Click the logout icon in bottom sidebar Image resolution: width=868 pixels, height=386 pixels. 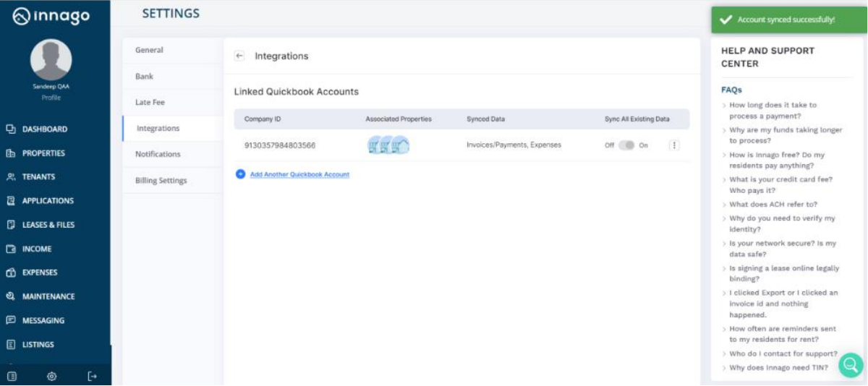92,376
